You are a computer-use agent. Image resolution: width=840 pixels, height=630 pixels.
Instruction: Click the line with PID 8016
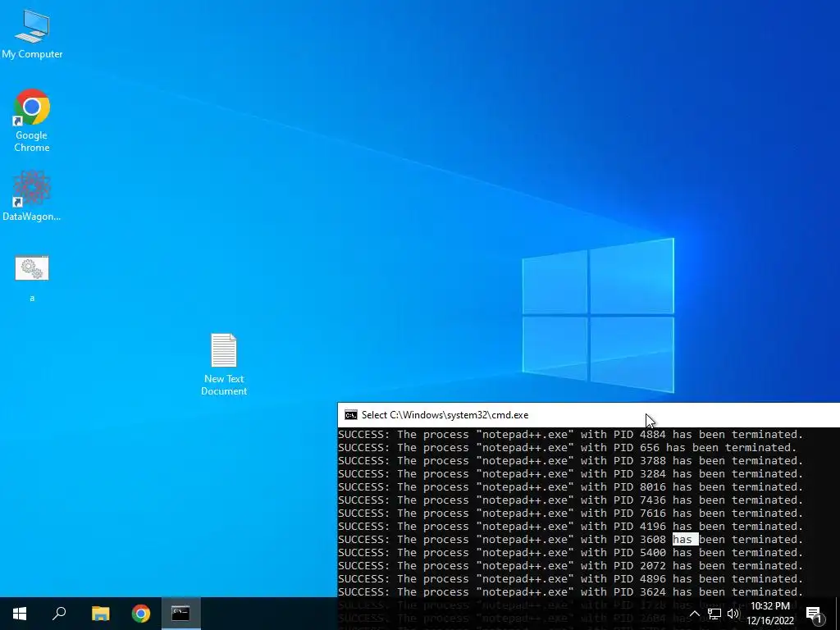[x=571, y=487]
